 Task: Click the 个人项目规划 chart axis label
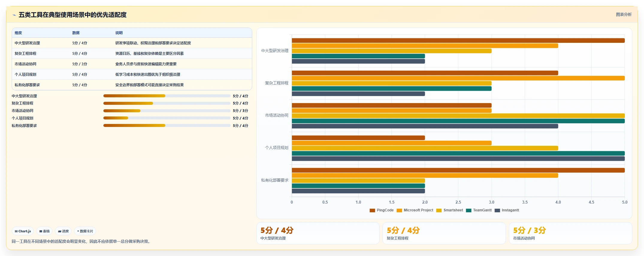click(276, 148)
